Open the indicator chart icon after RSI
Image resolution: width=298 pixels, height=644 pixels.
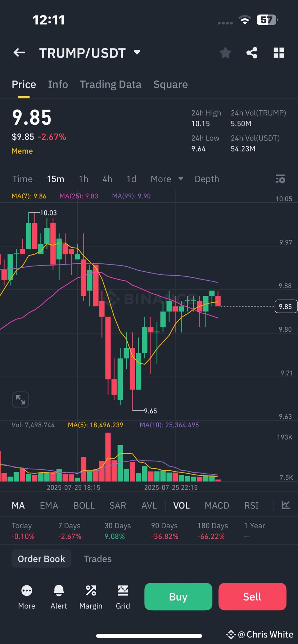(286, 505)
